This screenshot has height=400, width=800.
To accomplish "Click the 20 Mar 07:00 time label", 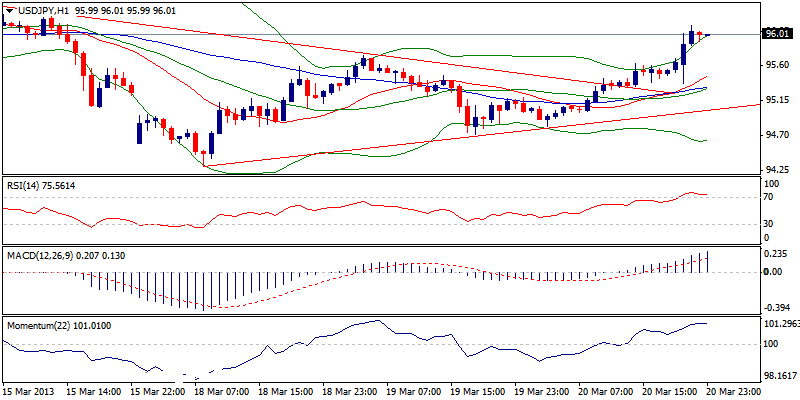I will coord(608,392).
